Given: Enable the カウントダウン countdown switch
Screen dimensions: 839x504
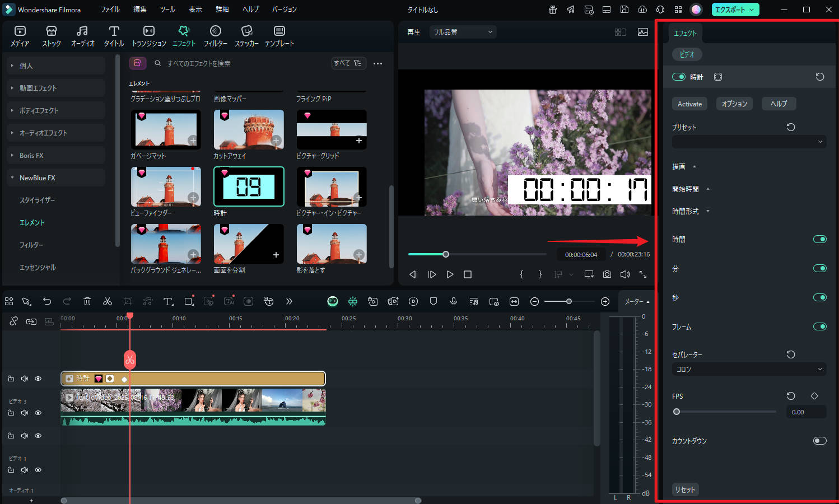Looking at the screenshot, I should coord(820,441).
